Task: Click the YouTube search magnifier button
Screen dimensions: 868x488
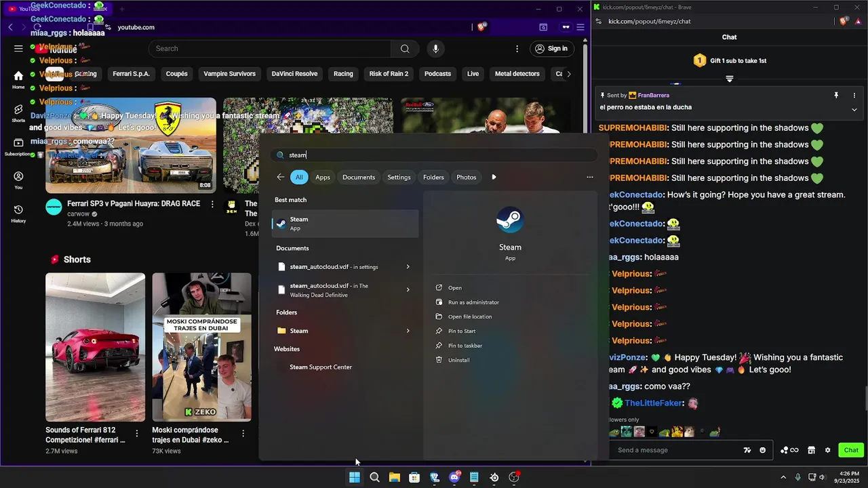Action: [405, 49]
